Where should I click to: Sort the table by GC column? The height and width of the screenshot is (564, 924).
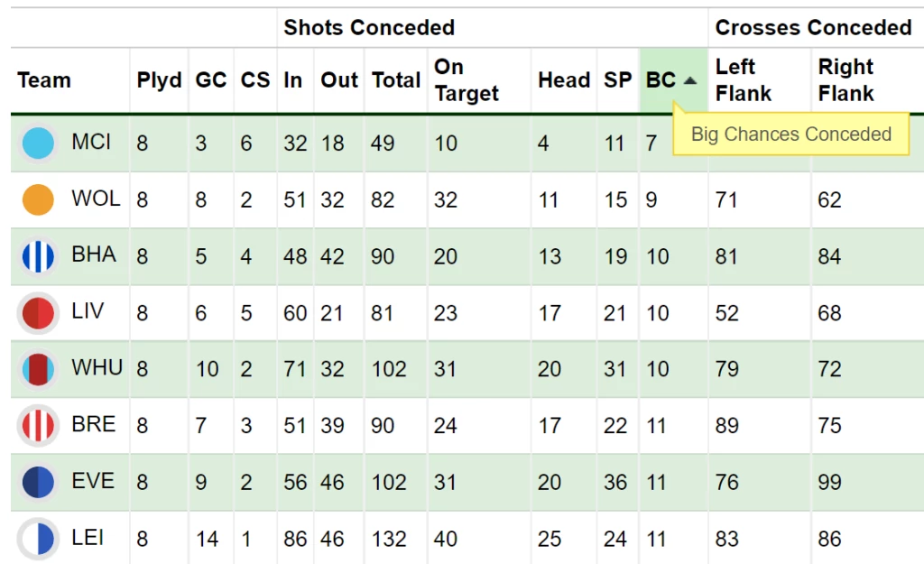pos(211,80)
